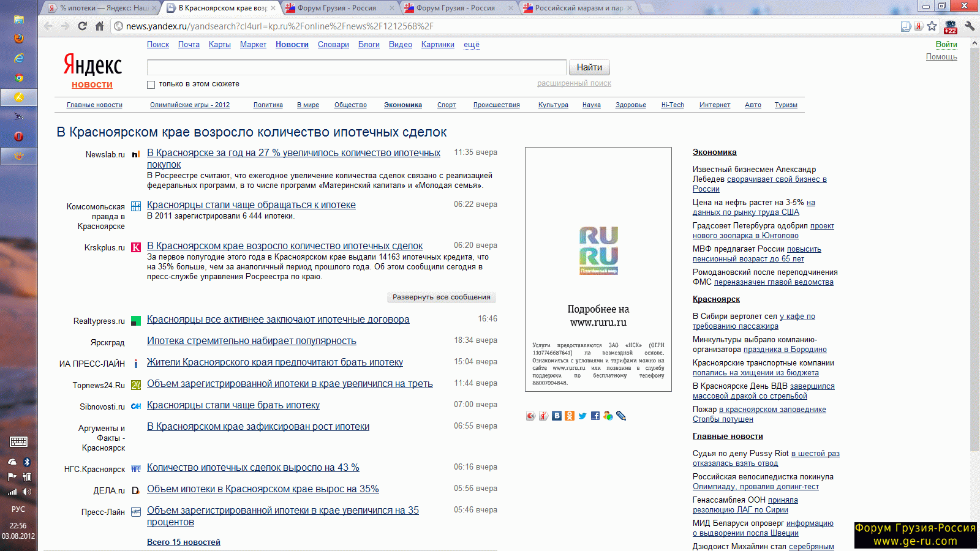The image size is (980, 551).
Task: Open 'Ипотека стремительно набирает популярность' article
Action: click(252, 340)
